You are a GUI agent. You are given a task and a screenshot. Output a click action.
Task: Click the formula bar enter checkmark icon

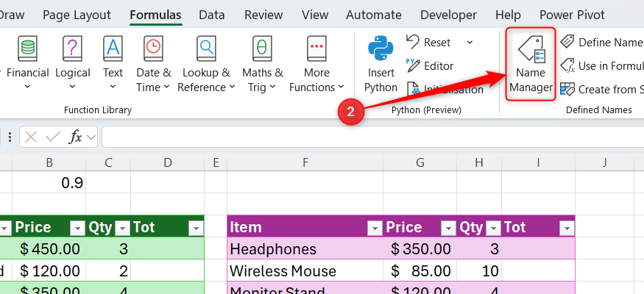coord(52,137)
